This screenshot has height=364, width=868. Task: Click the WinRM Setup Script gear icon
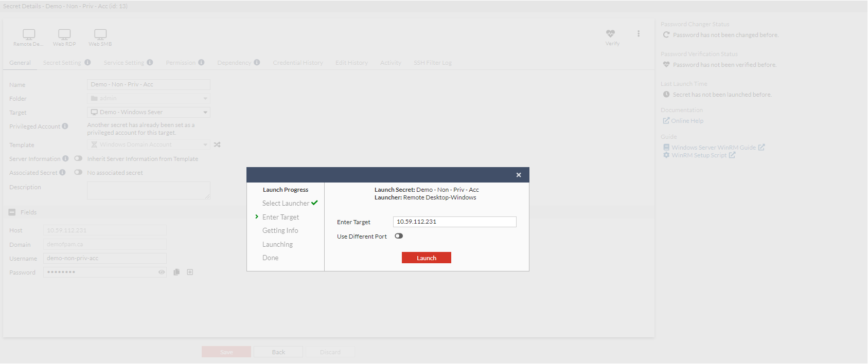[666, 155]
